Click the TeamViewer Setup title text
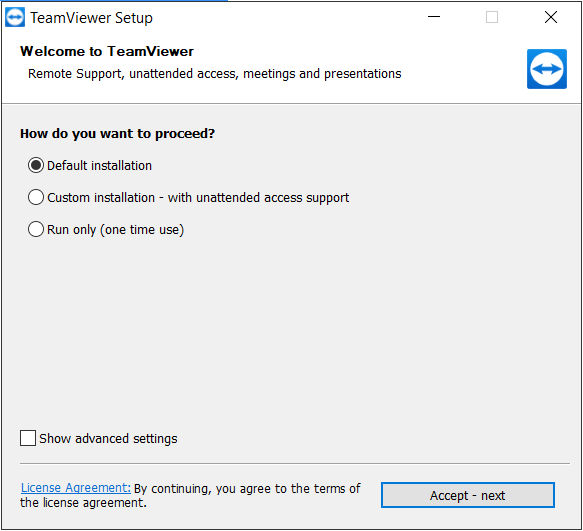The image size is (583, 531). [x=91, y=18]
